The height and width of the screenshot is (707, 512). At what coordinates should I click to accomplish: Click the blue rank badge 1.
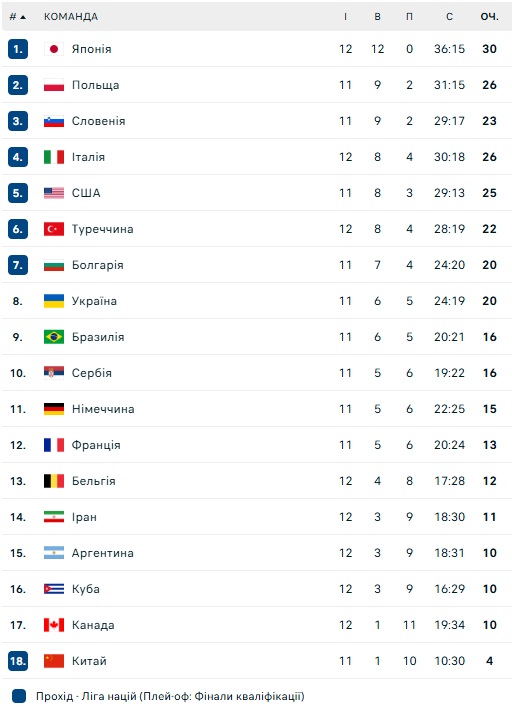click(18, 49)
